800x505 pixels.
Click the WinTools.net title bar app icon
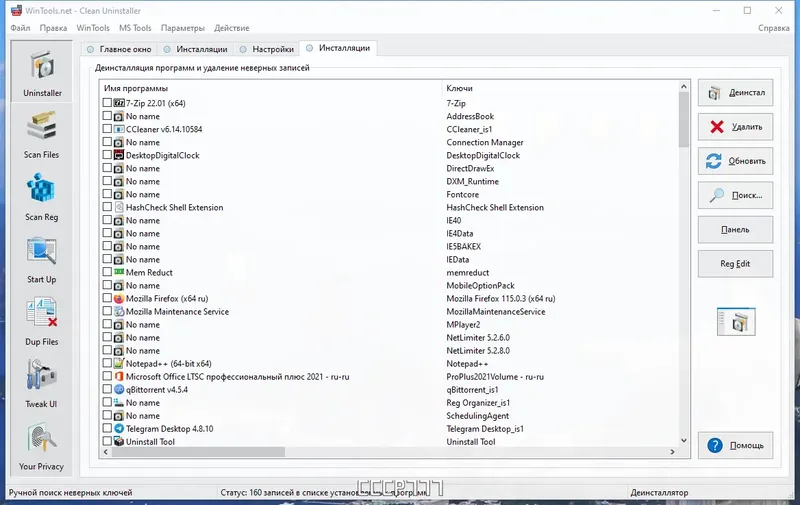pyautogui.click(x=16, y=10)
